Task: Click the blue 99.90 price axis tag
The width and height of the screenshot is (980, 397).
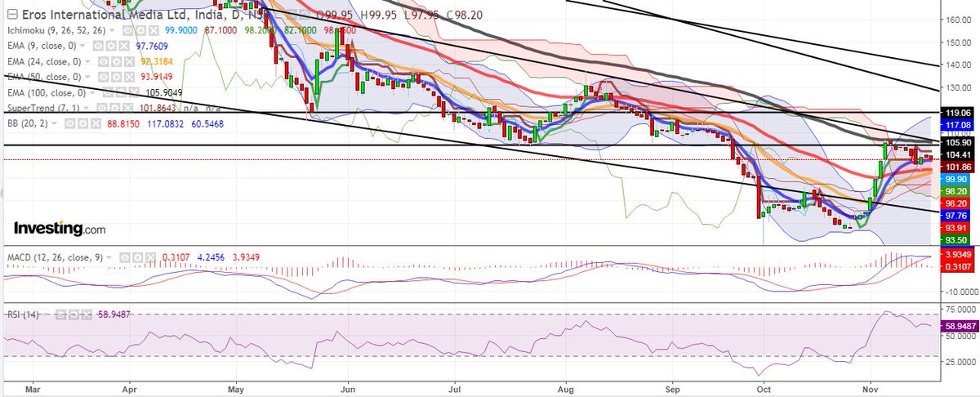Action: click(x=957, y=178)
